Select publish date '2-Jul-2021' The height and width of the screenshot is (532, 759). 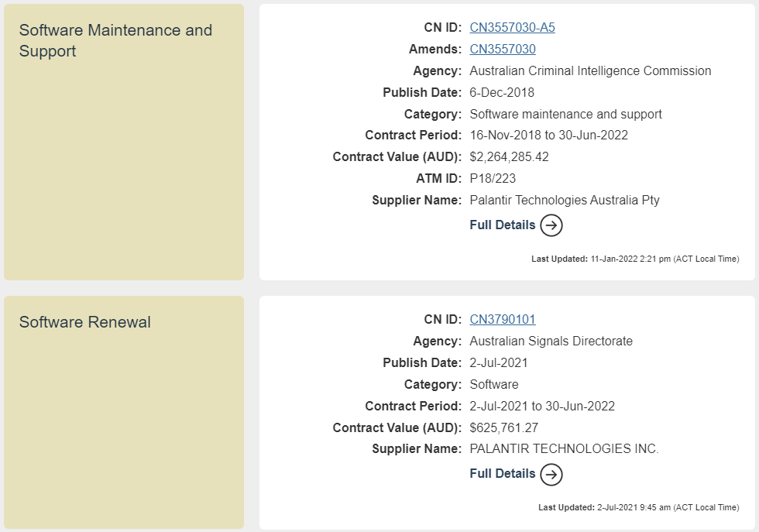pyautogui.click(x=499, y=363)
